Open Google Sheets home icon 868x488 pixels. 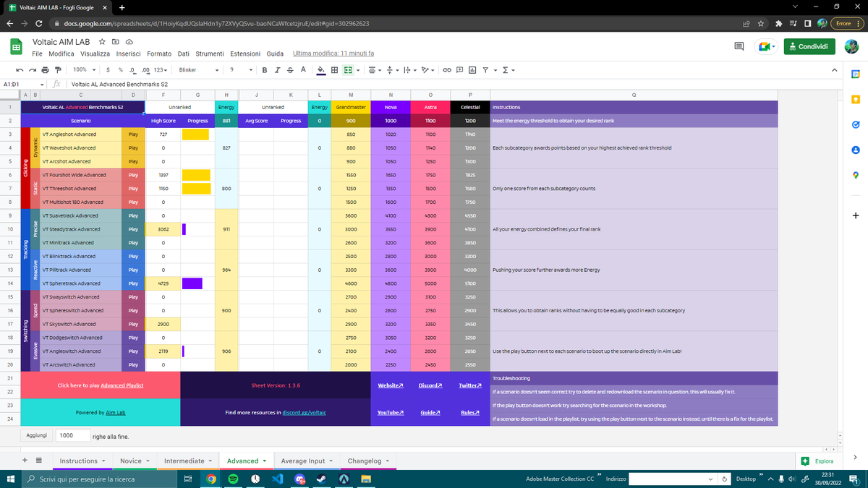pyautogui.click(x=15, y=47)
